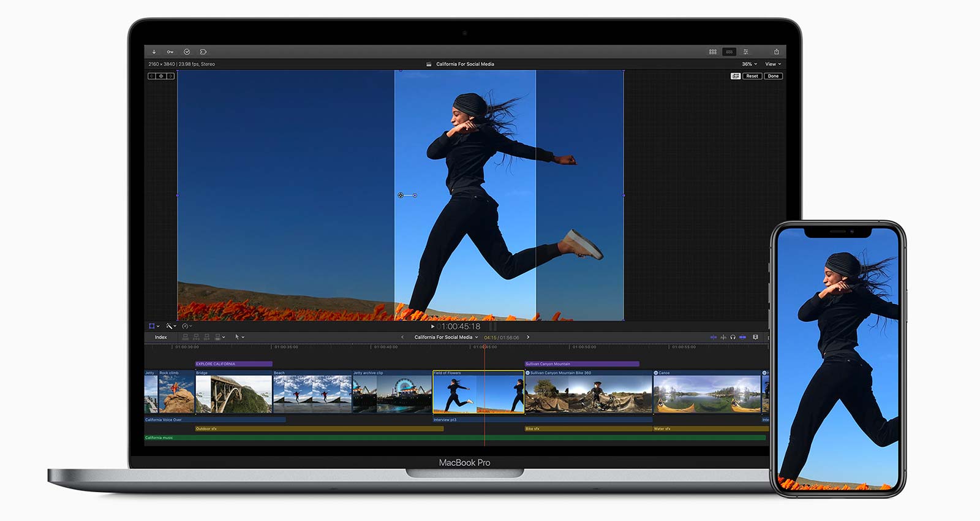This screenshot has height=521, width=980.
Task: Click the Background Tasks checkmark icon
Action: click(187, 52)
